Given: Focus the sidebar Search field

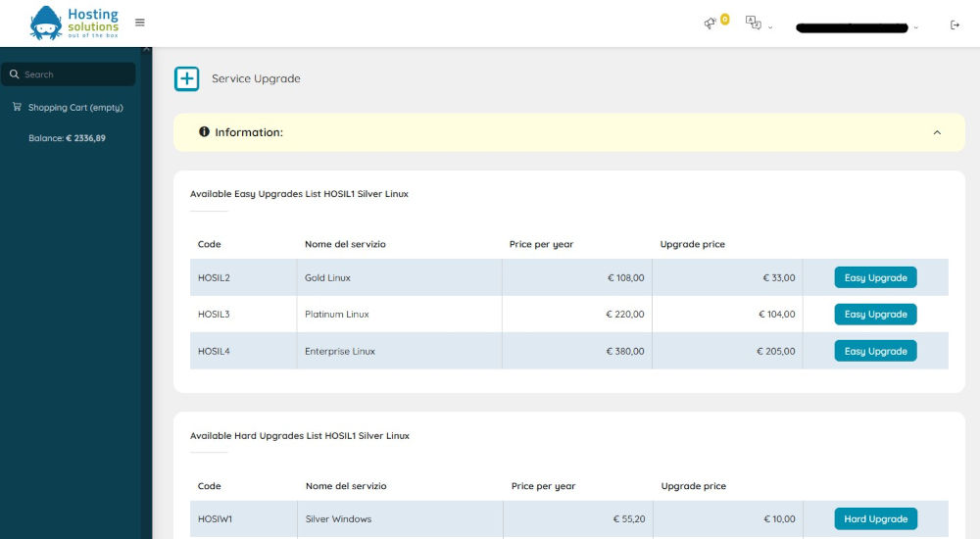Looking at the screenshot, I should [x=69, y=73].
